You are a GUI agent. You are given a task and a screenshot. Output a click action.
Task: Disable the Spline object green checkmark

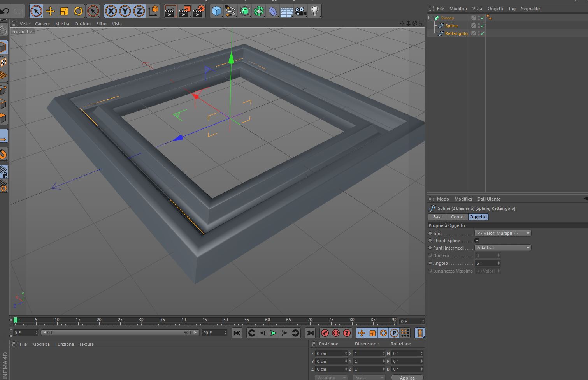pos(483,26)
